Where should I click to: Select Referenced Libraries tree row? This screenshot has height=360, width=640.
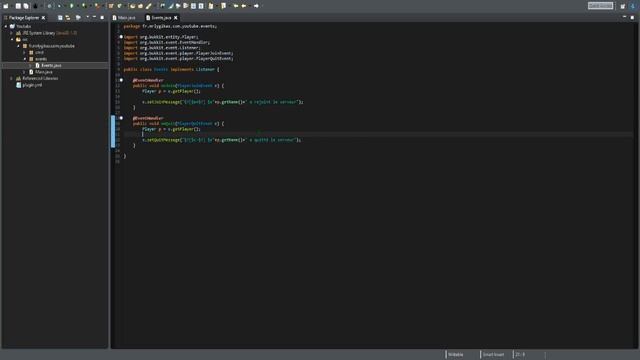click(x=40, y=78)
